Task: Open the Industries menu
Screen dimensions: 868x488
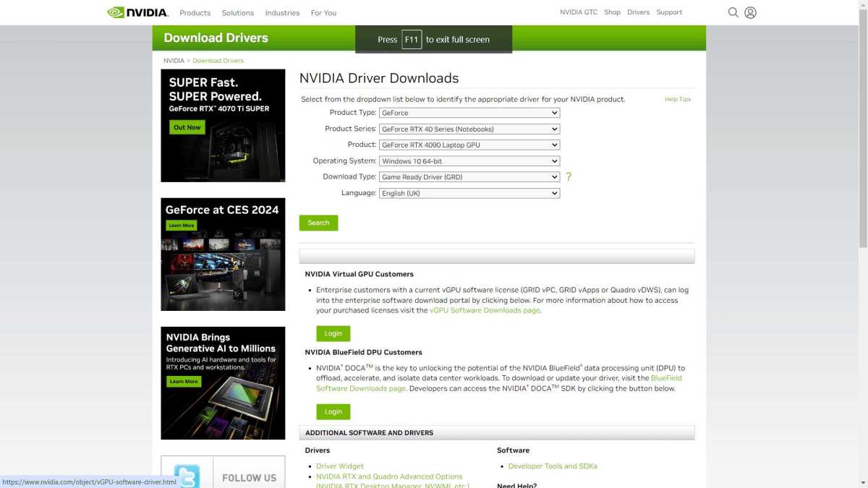Action: click(x=282, y=13)
